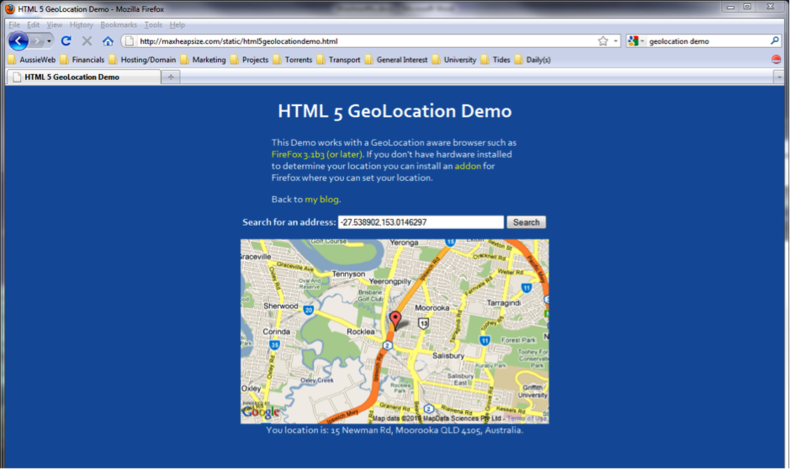Open the Marketing bookmark folder

(203, 59)
